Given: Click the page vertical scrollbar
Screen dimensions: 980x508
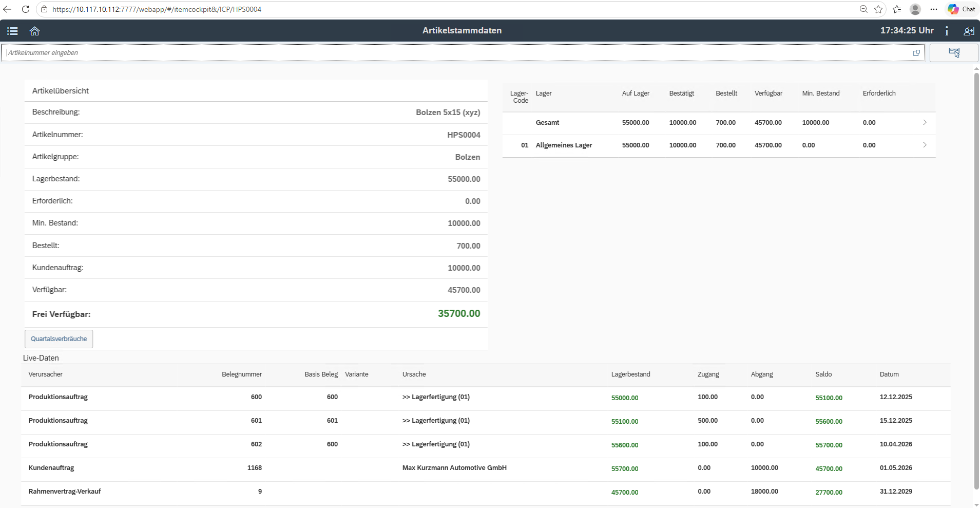Looking at the screenshot, I should click(x=976, y=281).
